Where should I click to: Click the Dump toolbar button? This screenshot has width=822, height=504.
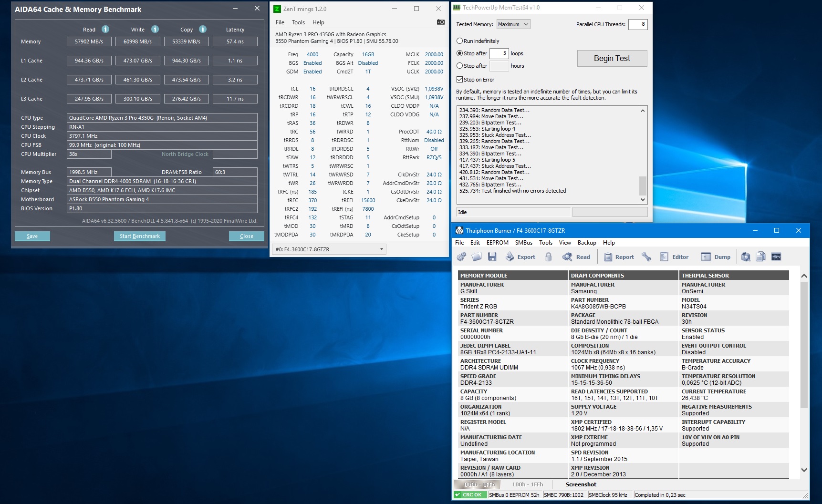(716, 257)
